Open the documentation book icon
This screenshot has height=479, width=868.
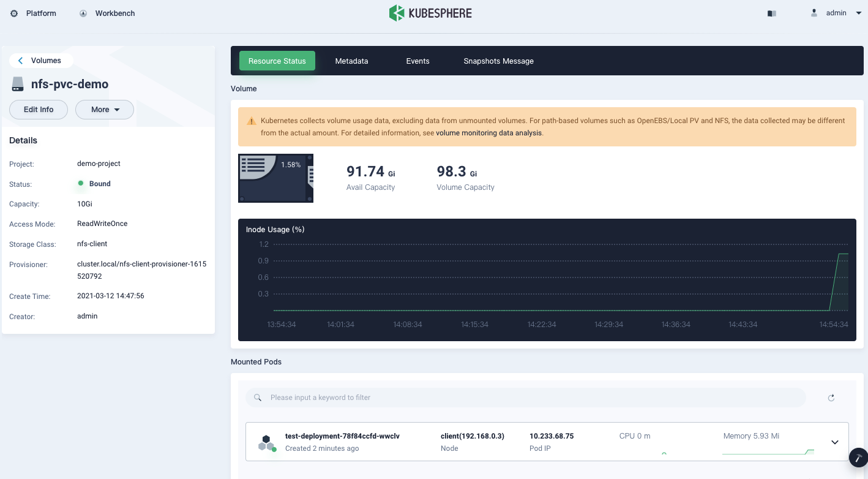pyautogui.click(x=772, y=13)
